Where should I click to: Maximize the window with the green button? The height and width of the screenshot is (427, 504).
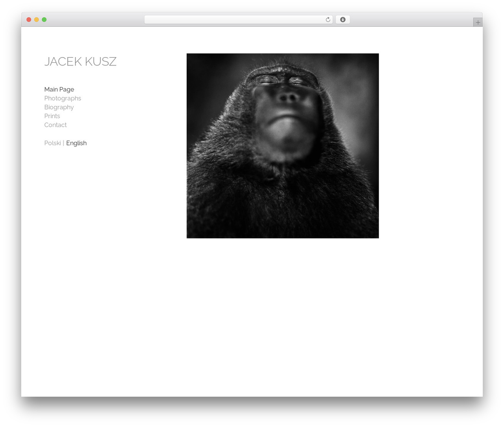[44, 20]
